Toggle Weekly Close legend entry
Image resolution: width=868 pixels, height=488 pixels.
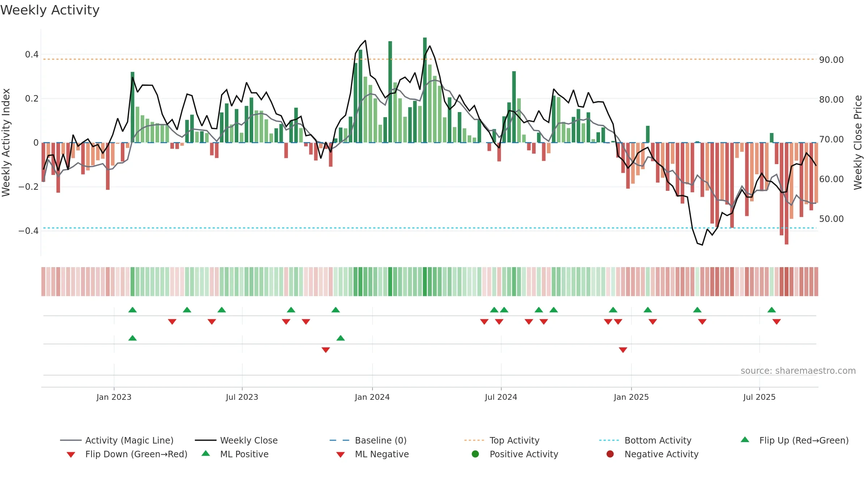pos(236,440)
